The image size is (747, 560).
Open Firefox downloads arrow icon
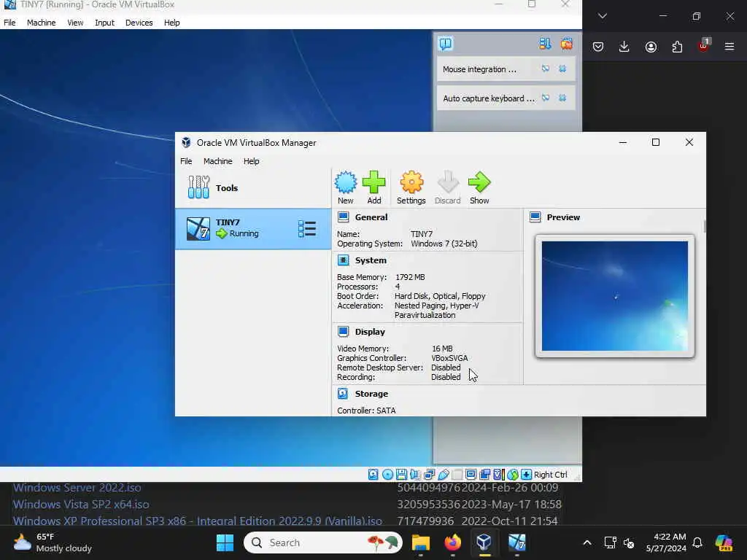624,46
